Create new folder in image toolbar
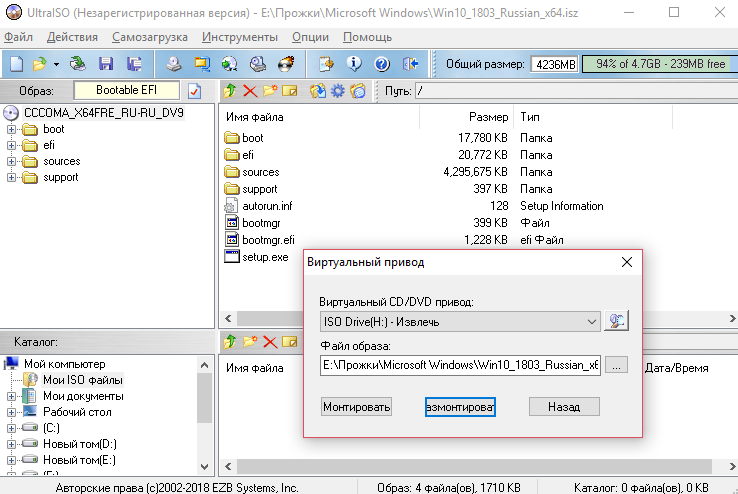This screenshot has width=738, height=494. coord(270,91)
